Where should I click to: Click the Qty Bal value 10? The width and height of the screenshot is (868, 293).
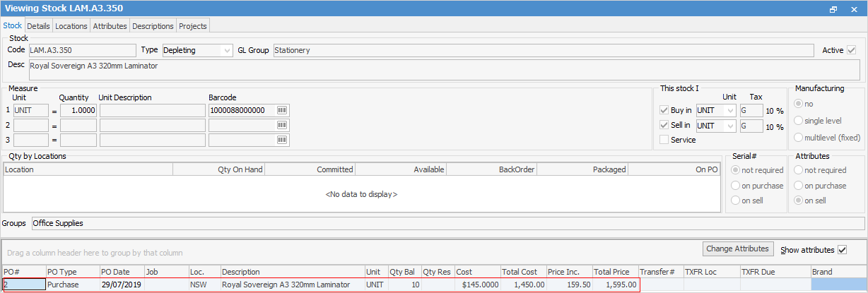point(405,285)
